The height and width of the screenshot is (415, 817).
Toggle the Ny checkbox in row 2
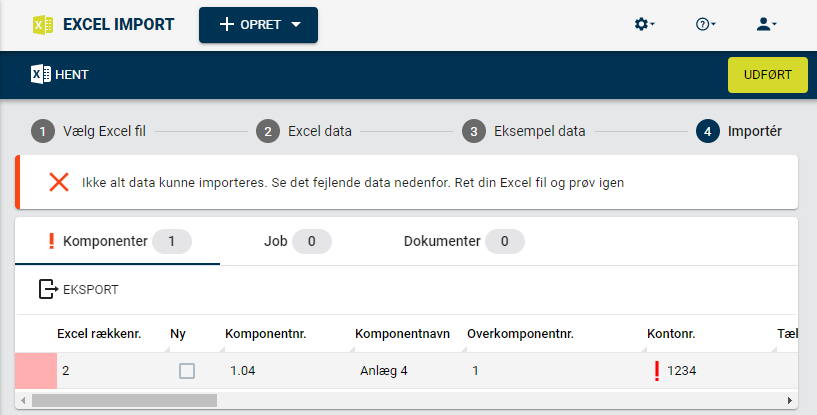point(187,371)
